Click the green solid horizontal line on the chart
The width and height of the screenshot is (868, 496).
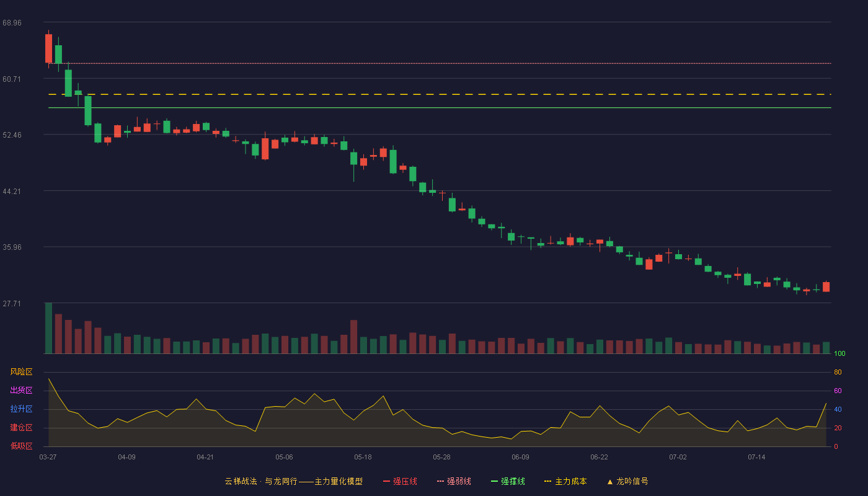point(440,107)
